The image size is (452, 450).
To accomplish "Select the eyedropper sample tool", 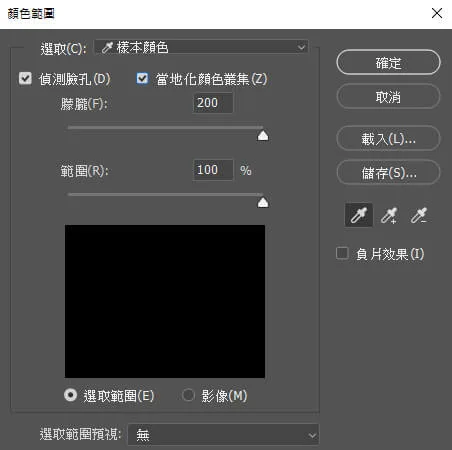I will click(x=358, y=215).
